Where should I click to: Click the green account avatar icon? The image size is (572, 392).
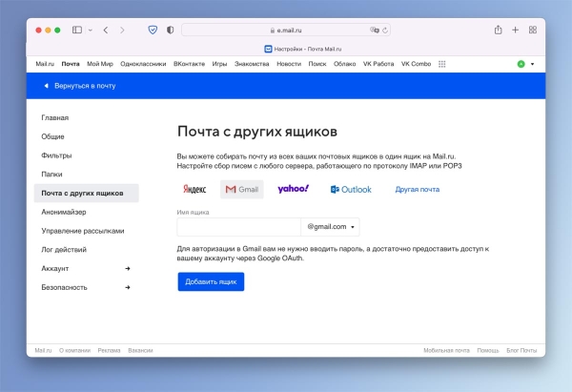(521, 64)
